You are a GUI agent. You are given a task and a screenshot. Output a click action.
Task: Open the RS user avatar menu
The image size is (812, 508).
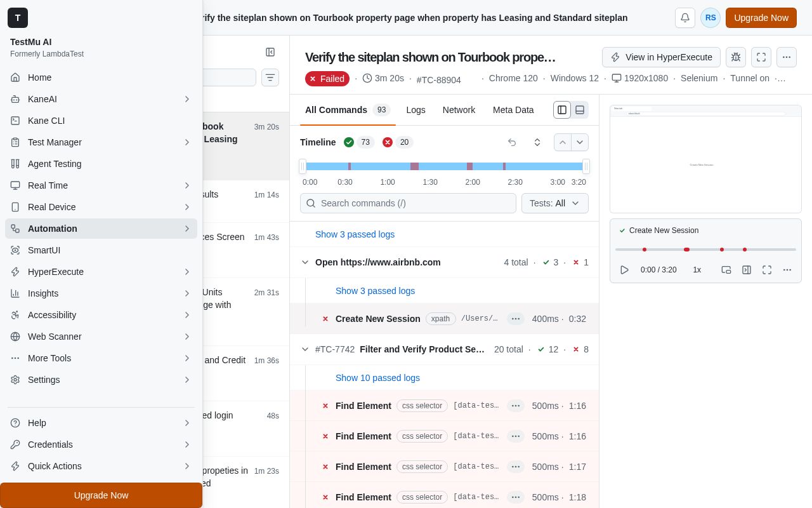click(710, 18)
